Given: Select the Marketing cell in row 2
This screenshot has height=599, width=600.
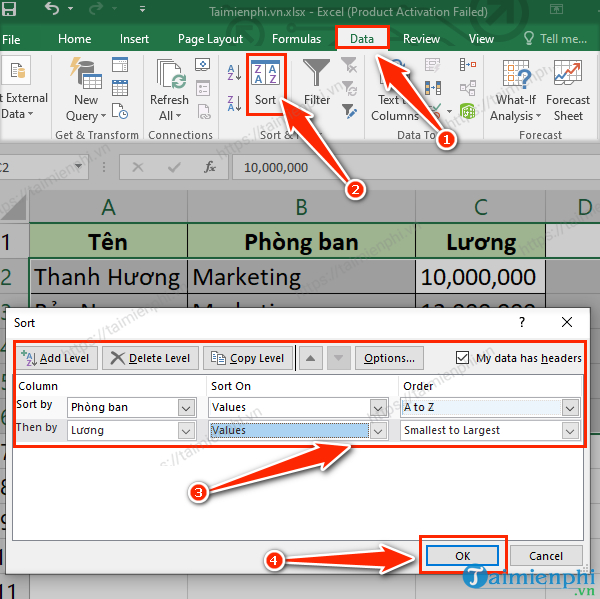Looking at the screenshot, I should tap(301, 277).
